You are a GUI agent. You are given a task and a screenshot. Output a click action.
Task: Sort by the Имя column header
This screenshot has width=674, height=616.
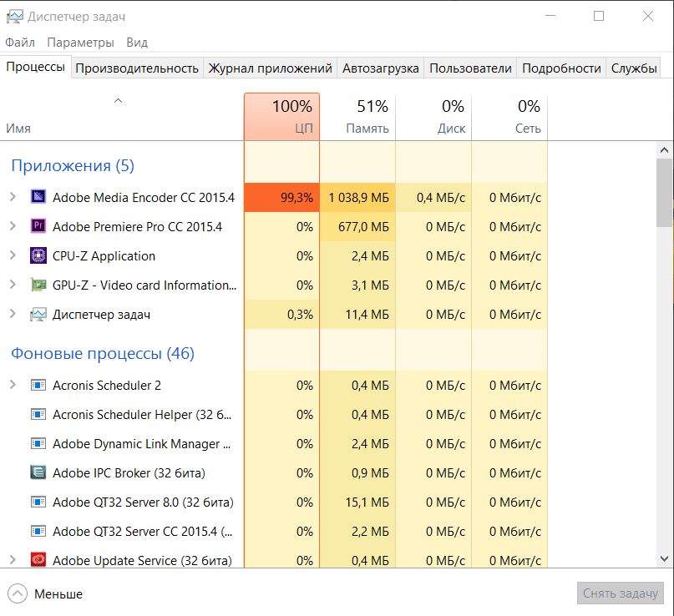[122, 116]
